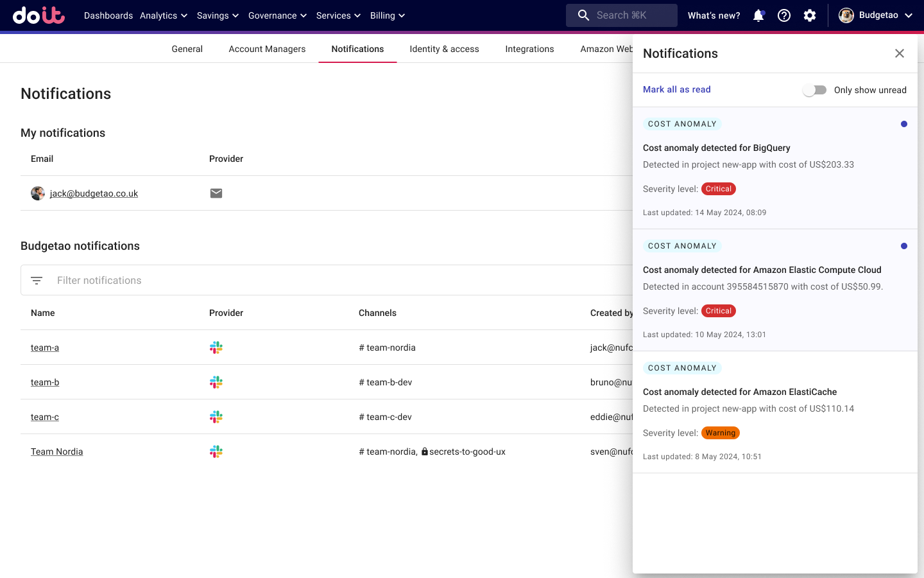The image size is (924, 578).
Task: Click the # team-b-dev channel cell
Action: 386,382
